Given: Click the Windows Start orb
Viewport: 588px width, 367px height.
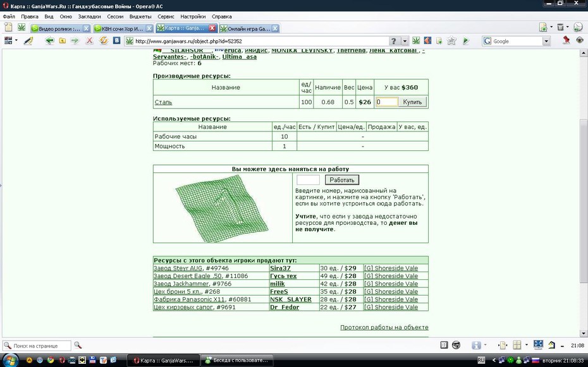Looking at the screenshot, I should [x=10, y=360].
